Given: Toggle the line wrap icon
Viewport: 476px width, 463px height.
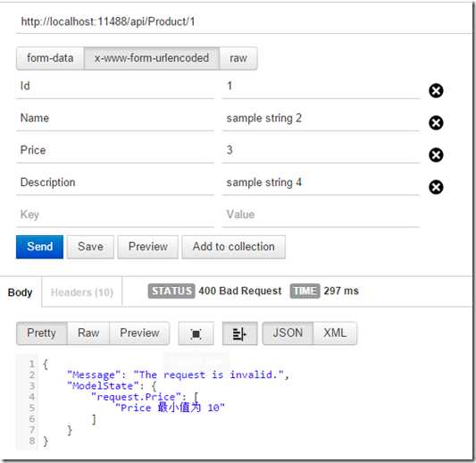Looking at the screenshot, I should 240,333.
